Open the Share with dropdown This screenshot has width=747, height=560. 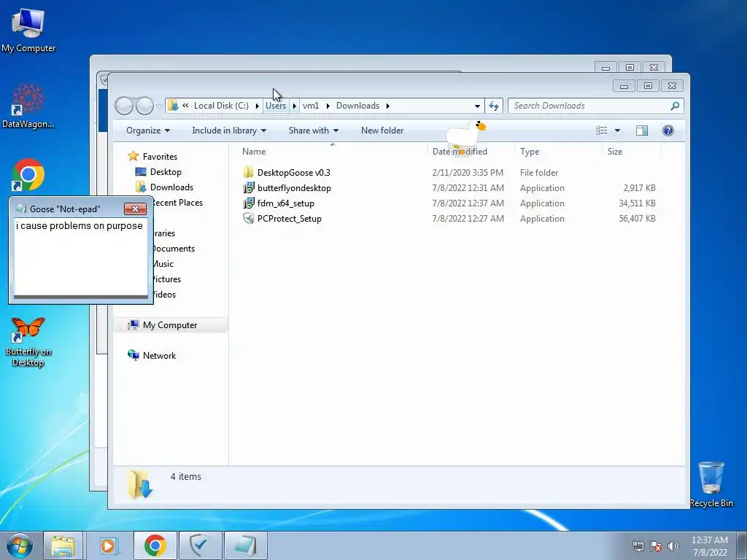point(313,131)
